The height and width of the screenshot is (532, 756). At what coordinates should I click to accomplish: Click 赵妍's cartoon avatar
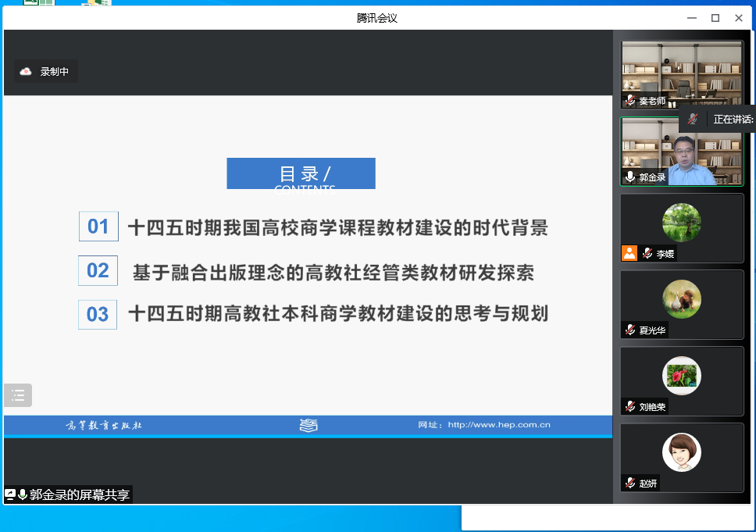682,452
